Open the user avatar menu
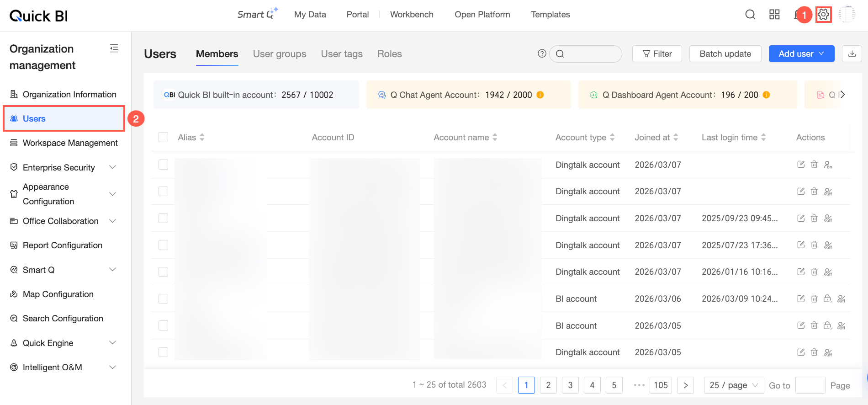The image size is (868, 405). coord(847,15)
